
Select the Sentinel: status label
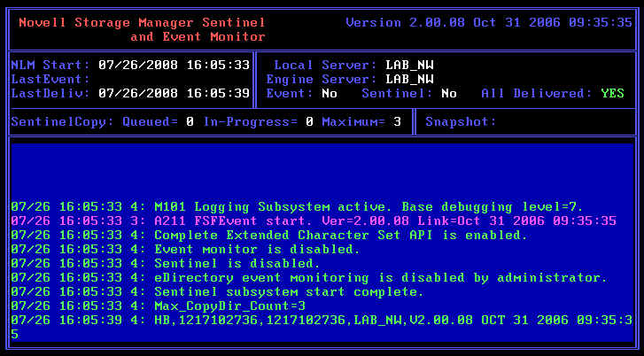(x=397, y=93)
